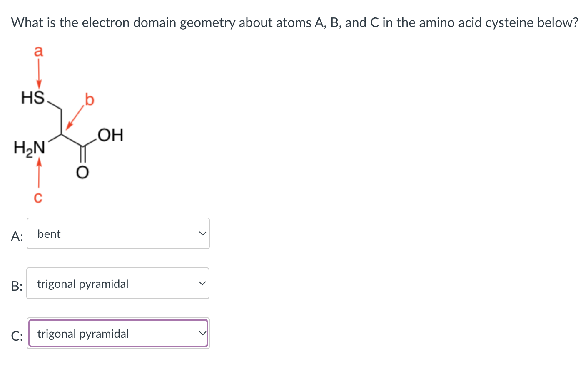This screenshot has width=588, height=376.
Task: Open atom B's trigonal pyramidal dropdown
Action: 118,284
